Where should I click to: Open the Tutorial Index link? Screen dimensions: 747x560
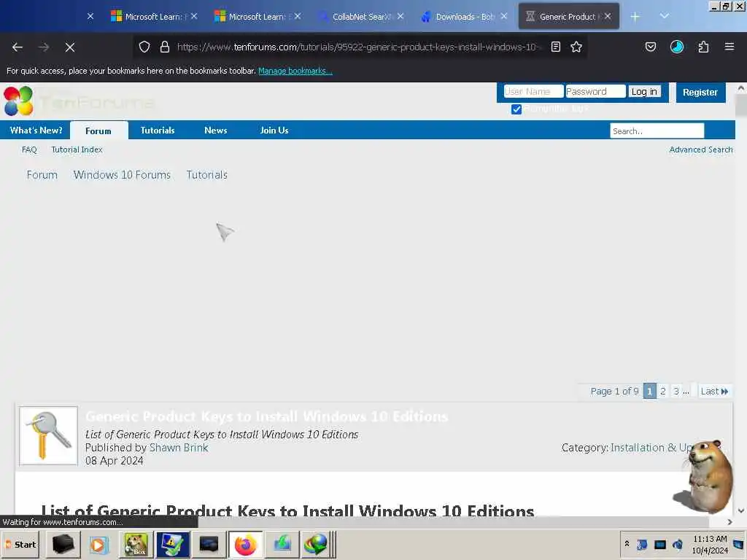coord(77,149)
